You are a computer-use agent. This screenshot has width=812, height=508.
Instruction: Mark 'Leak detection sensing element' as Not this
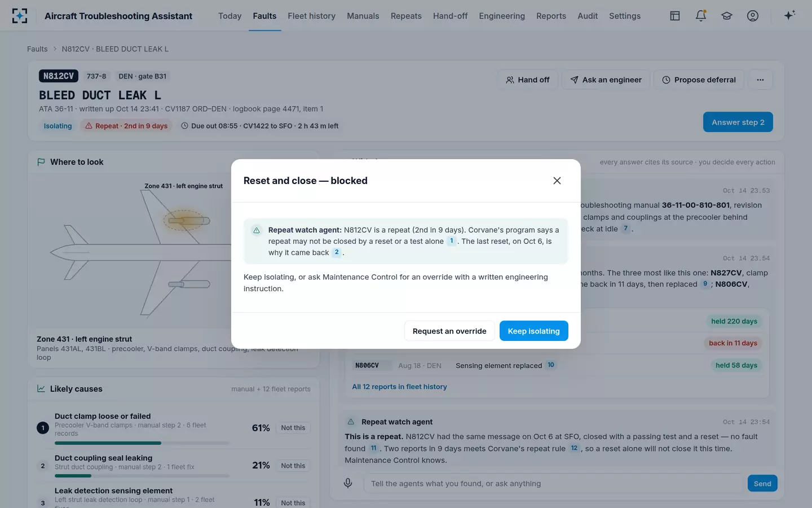pyautogui.click(x=293, y=502)
